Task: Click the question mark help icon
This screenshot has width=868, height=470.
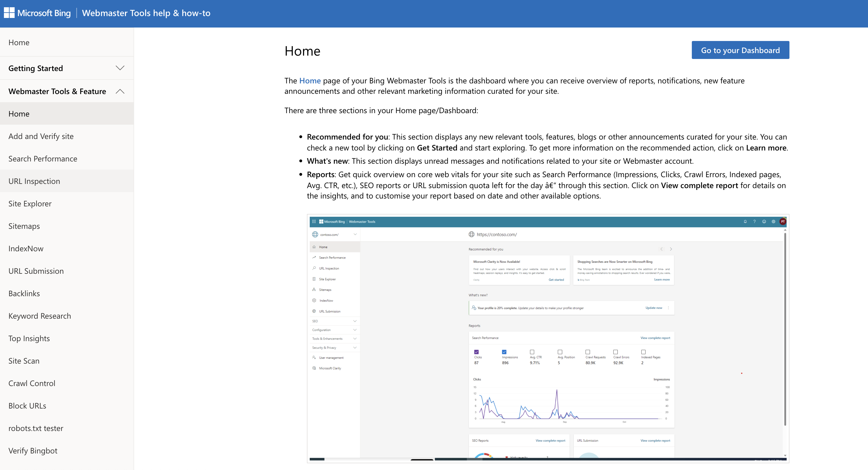Action: coord(754,222)
